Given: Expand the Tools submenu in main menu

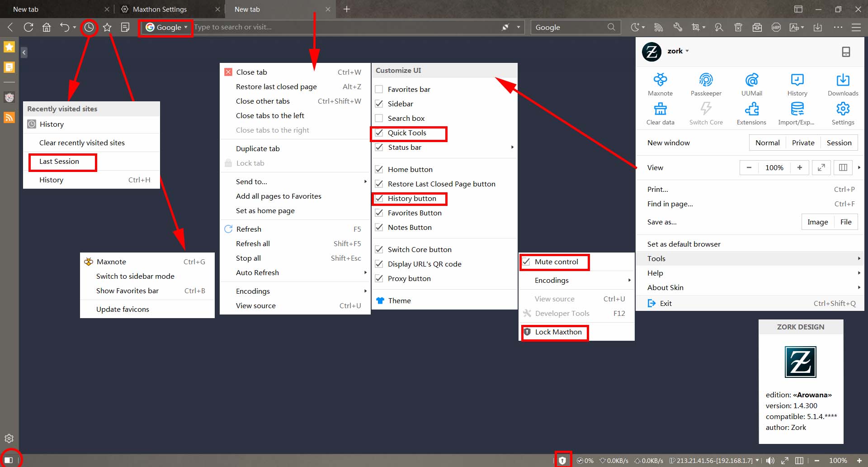Looking at the screenshot, I should pyautogui.click(x=750, y=258).
